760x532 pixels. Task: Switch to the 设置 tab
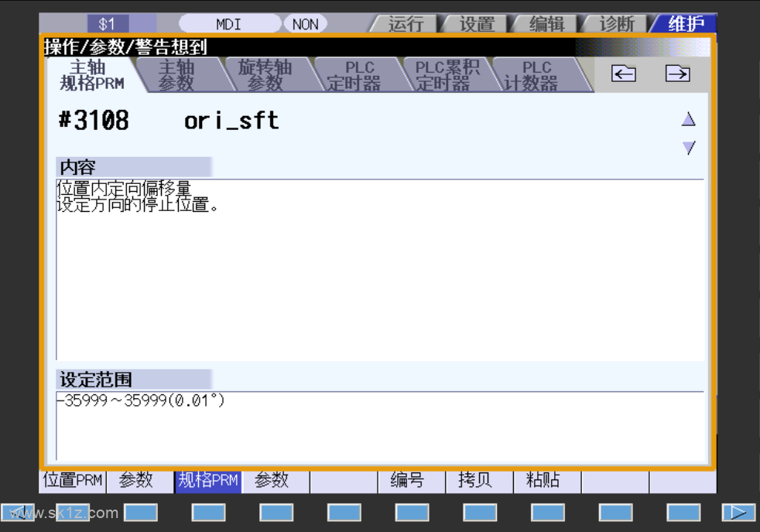point(477,24)
